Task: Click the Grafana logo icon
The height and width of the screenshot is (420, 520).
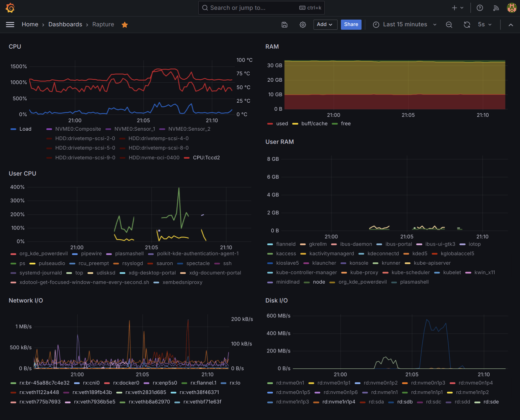Action: [x=10, y=8]
